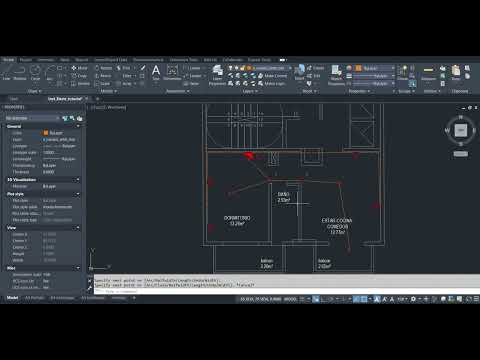Click the Measure utility icon
480x360 pixels.
pos(428,72)
